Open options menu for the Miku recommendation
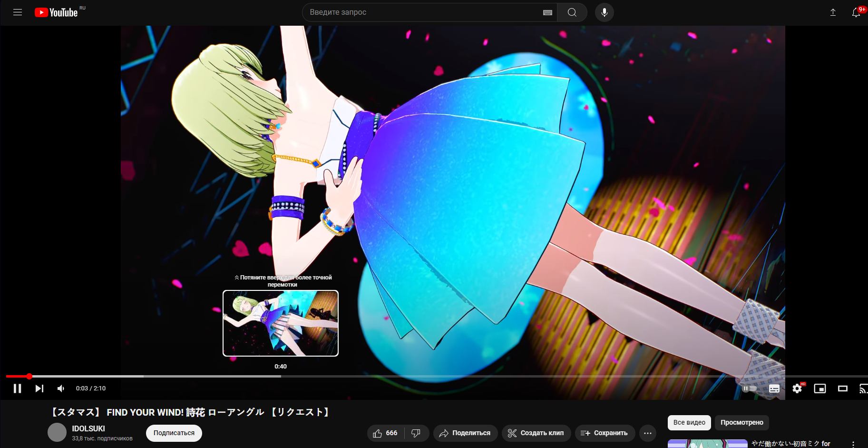This screenshot has width=868, height=448. (x=853, y=444)
